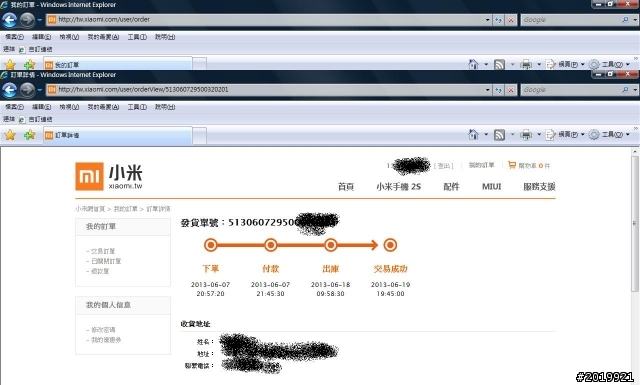Open MIUI navigation link
This screenshot has width=640, height=385.
tap(491, 187)
